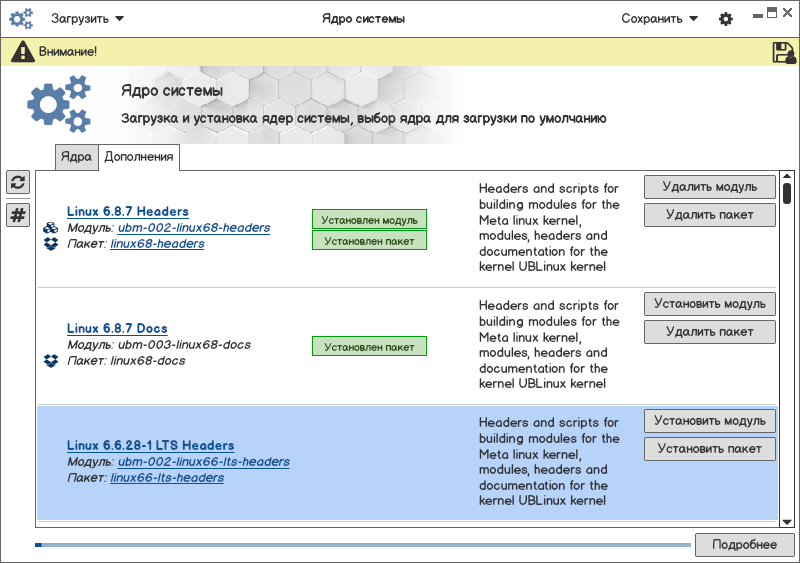Click the package icon beside linux68-docs
800x563 pixels.
click(x=51, y=361)
